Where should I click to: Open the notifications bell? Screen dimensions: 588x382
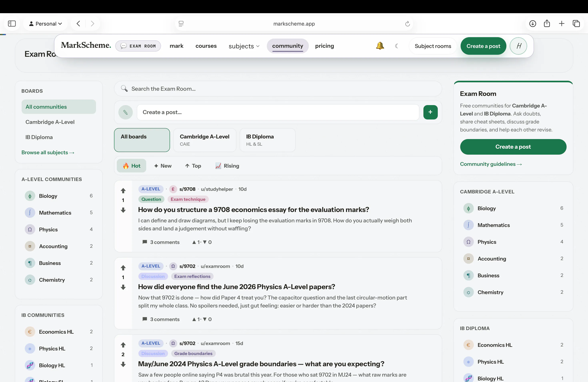tap(380, 46)
